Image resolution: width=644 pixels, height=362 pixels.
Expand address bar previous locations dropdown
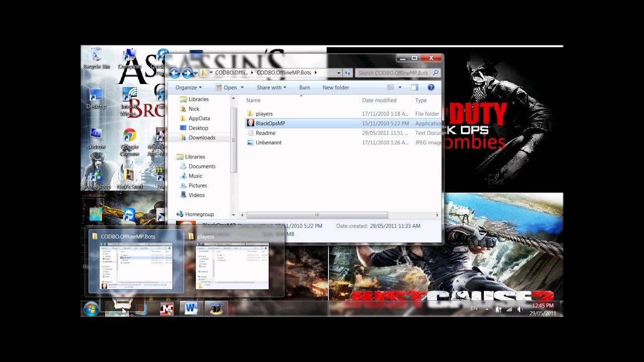(339, 73)
